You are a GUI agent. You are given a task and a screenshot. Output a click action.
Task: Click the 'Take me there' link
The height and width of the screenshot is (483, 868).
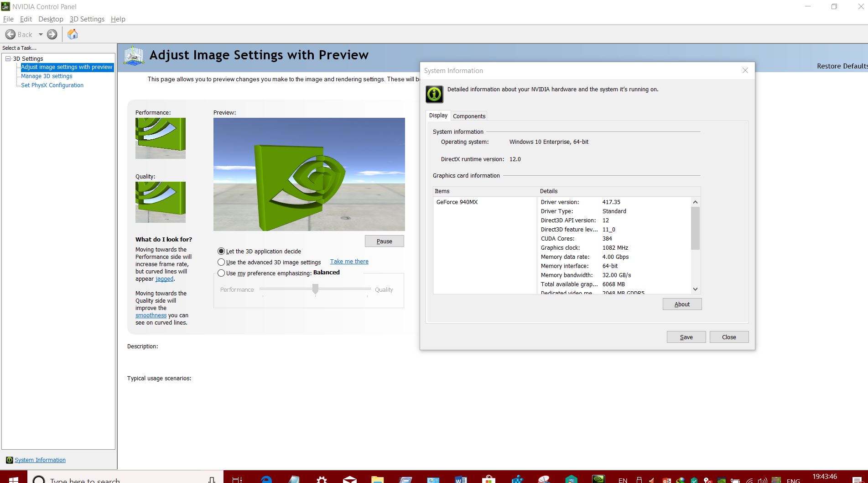[349, 262]
